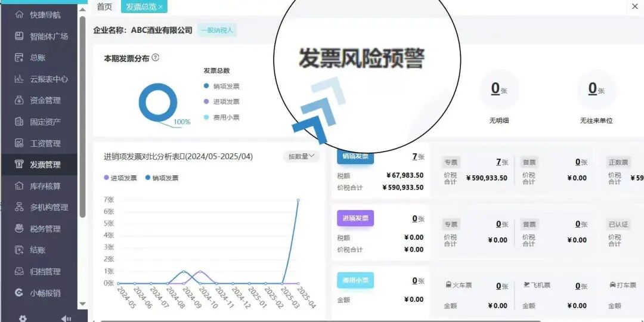Screen dimensions: 644x322
Task: Click help icon beside 本期发票分布
Action: click(155, 58)
